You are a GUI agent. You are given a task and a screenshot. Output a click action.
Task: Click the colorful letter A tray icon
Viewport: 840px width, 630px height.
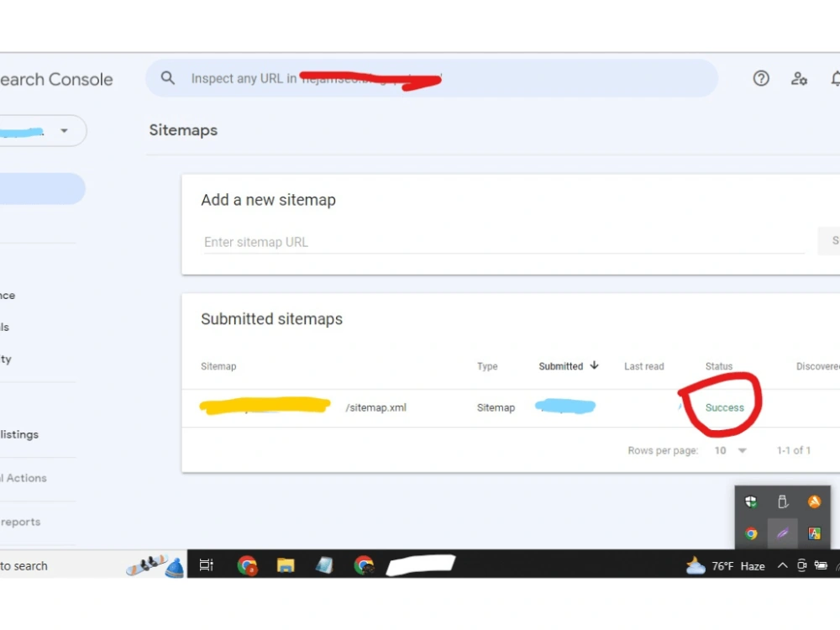pyautogui.click(x=814, y=533)
